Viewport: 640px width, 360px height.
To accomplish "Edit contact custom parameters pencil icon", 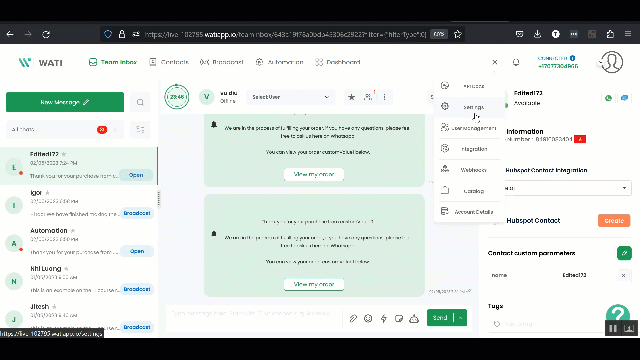I will point(624,253).
